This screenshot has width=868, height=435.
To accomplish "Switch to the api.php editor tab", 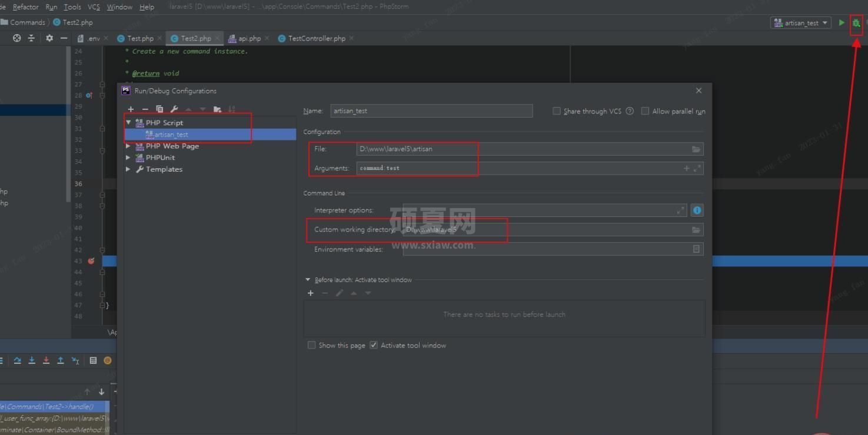I will (x=248, y=38).
